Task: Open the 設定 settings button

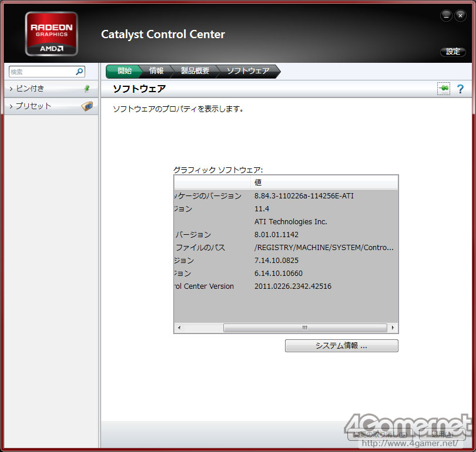Action: 453,52
